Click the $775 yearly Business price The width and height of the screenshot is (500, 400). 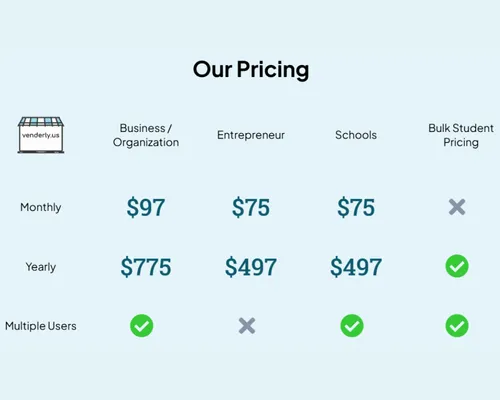146,267
